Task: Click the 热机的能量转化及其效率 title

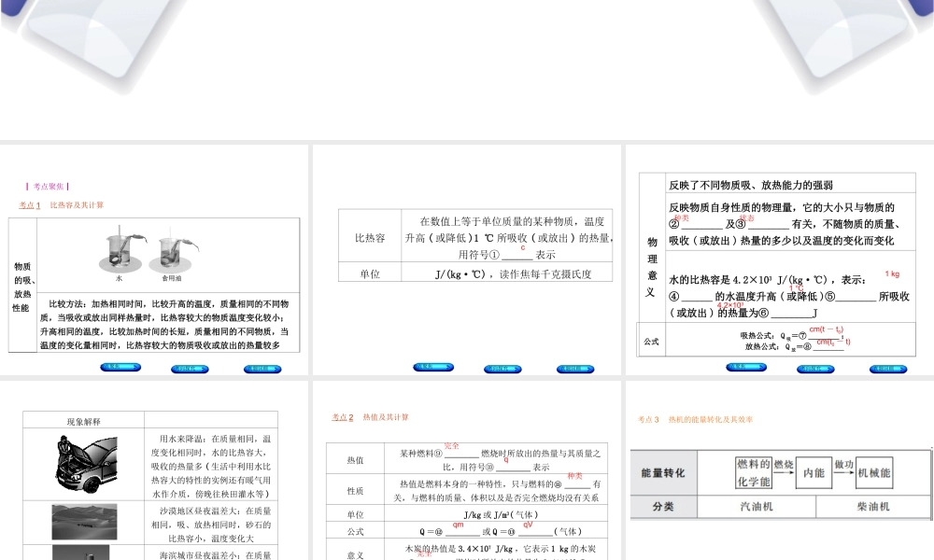Action: tap(711, 420)
